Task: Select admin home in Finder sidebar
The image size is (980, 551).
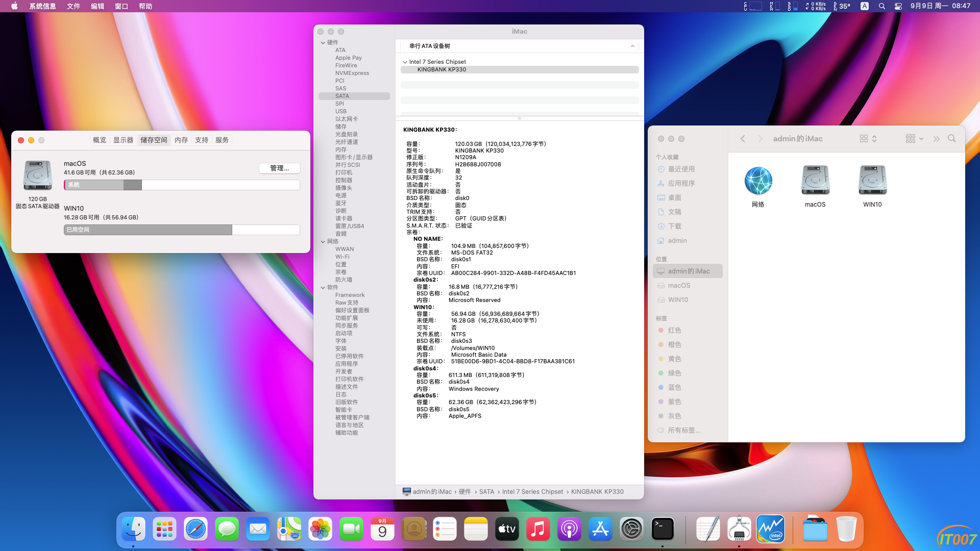Action: click(x=677, y=241)
